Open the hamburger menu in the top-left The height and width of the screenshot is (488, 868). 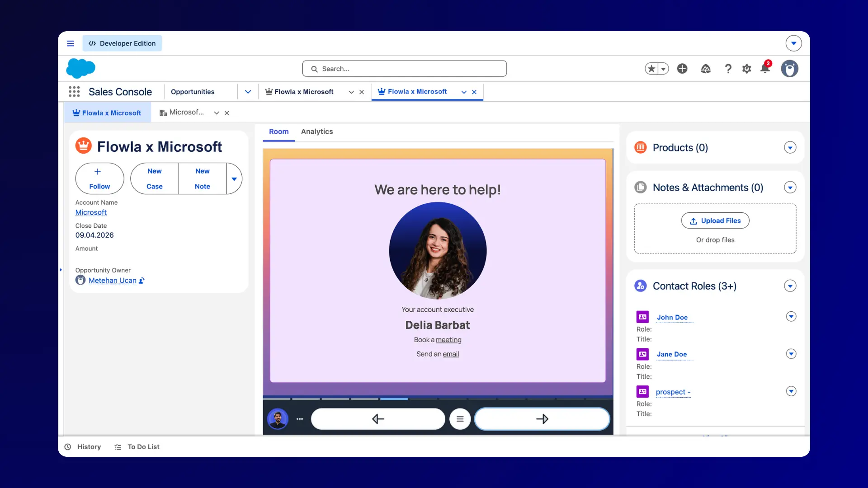pyautogui.click(x=71, y=43)
